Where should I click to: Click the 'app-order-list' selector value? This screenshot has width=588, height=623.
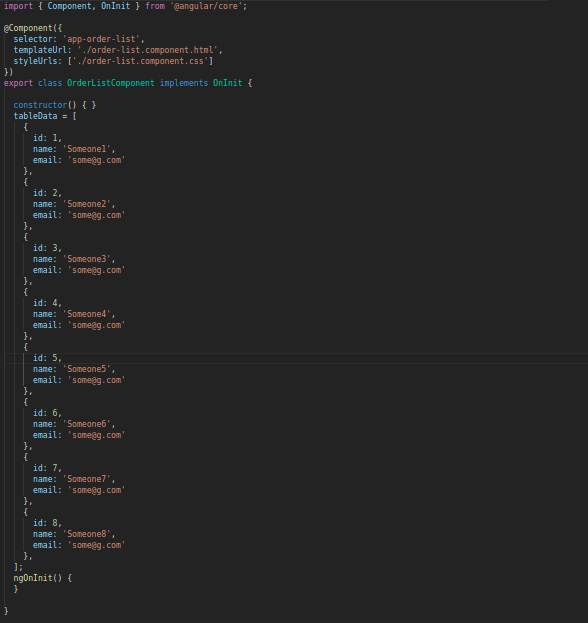tap(101, 39)
